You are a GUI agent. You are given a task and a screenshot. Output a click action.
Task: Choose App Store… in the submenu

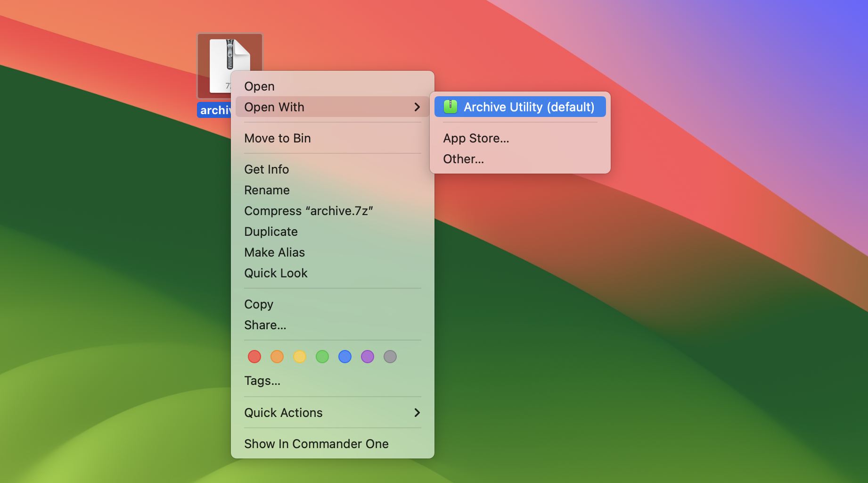[520, 138]
